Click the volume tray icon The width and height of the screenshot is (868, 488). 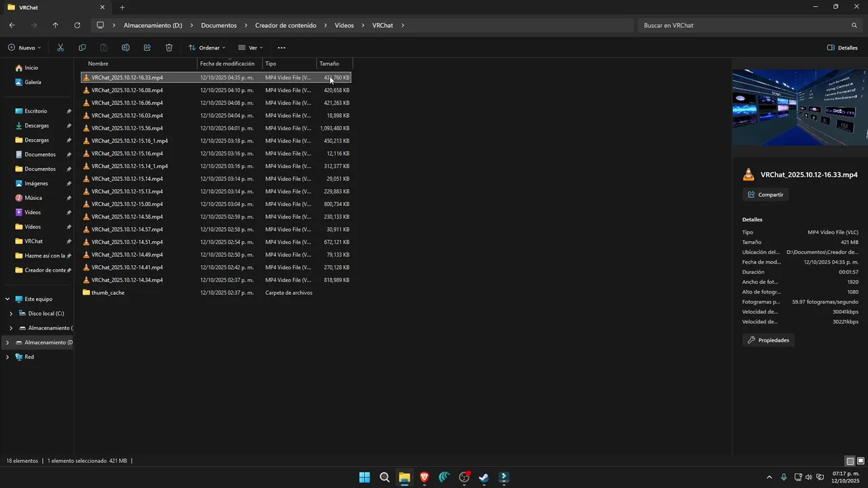tap(808, 477)
